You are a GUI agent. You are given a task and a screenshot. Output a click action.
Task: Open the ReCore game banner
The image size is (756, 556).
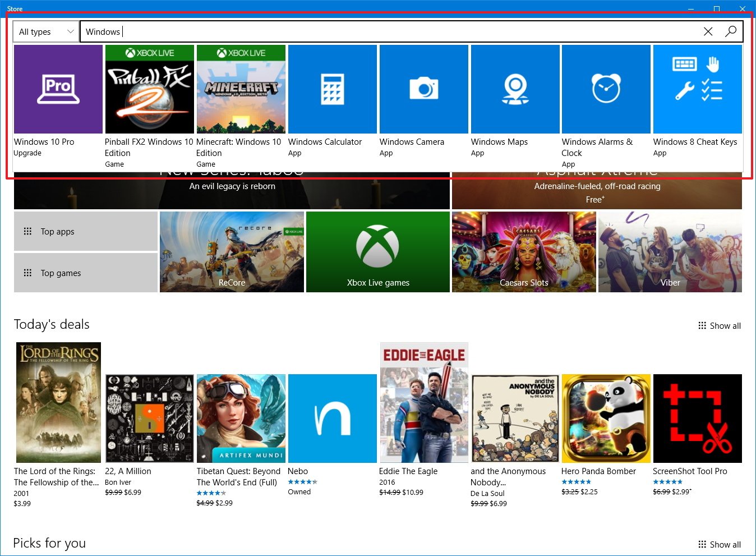(232, 252)
